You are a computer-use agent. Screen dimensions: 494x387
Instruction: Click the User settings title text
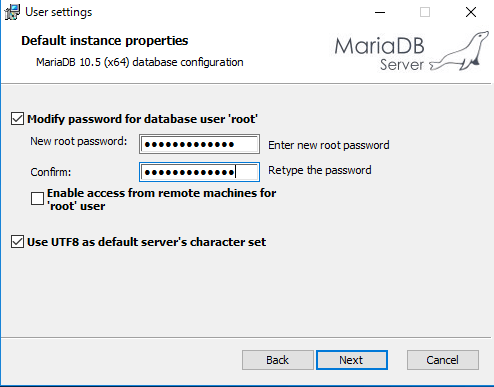point(59,12)
